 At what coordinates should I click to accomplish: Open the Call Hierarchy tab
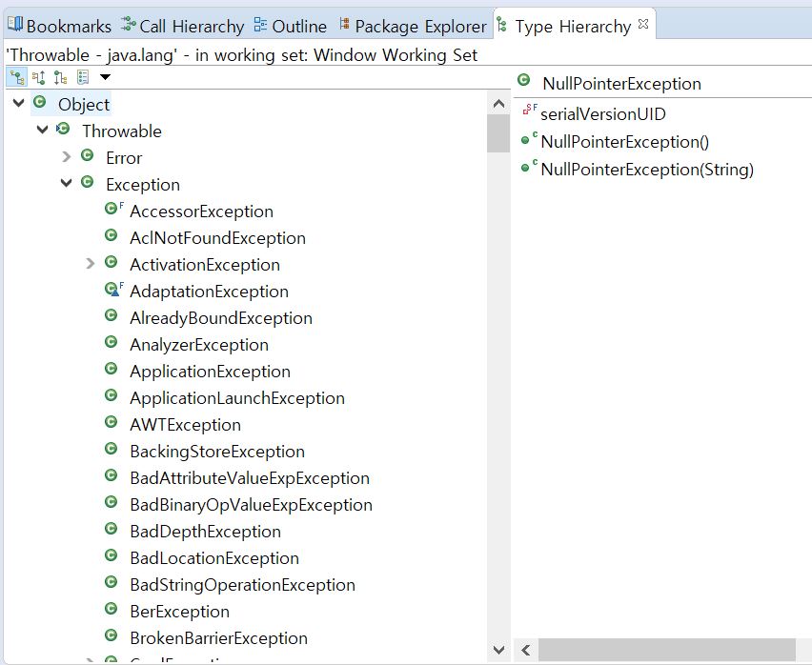(x=182, y=27)
